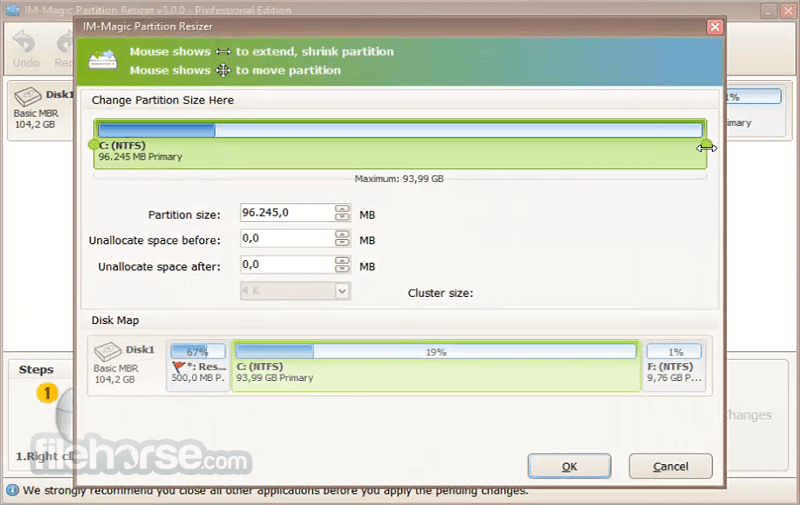Increase Unallocate space after value
800x505 pixels.
click(342, 260)
